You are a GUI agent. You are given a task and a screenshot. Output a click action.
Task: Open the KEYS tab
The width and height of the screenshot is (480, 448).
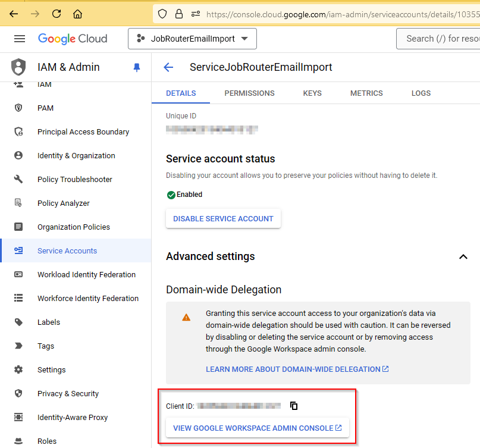point(312,93)
